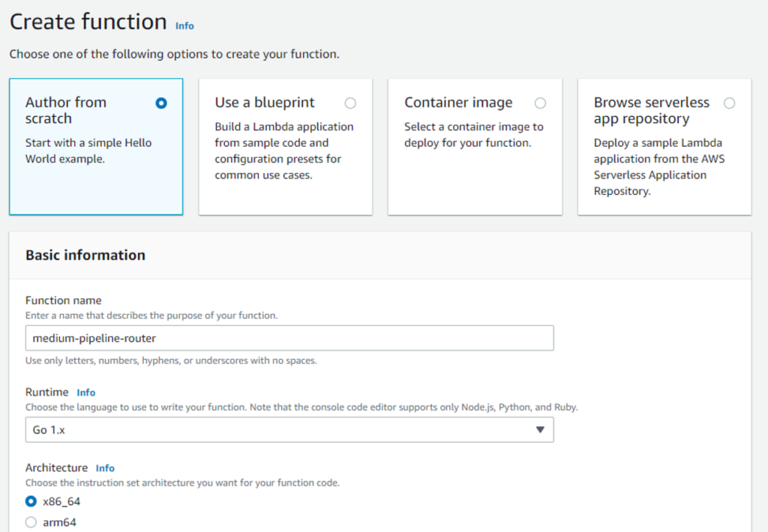Click the 'Choose the language to use' description

[x=301, y=407]
